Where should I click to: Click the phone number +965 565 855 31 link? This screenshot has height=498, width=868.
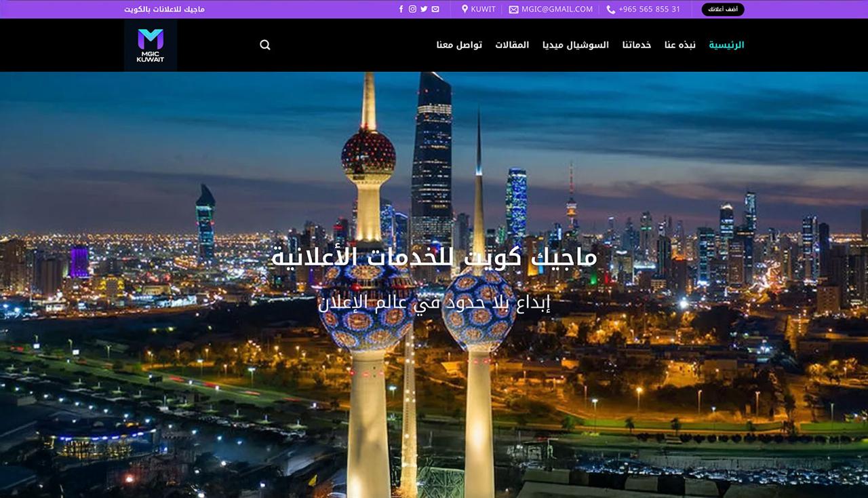pos(648,9)
